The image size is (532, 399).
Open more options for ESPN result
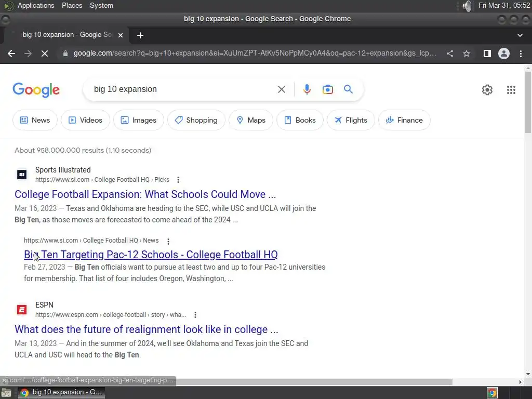(x=195, y=315)
